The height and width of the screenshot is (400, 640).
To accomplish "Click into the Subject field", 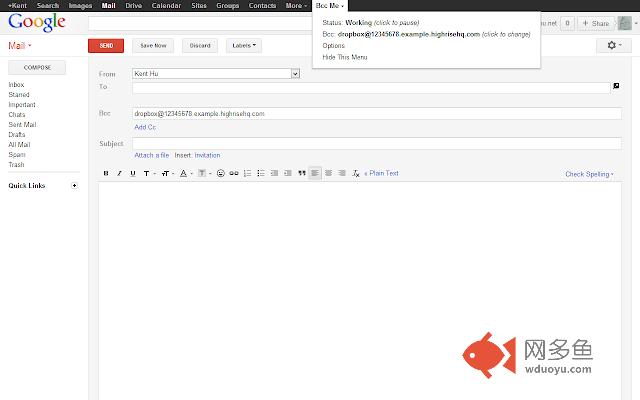I will click(x=377, y=144).
